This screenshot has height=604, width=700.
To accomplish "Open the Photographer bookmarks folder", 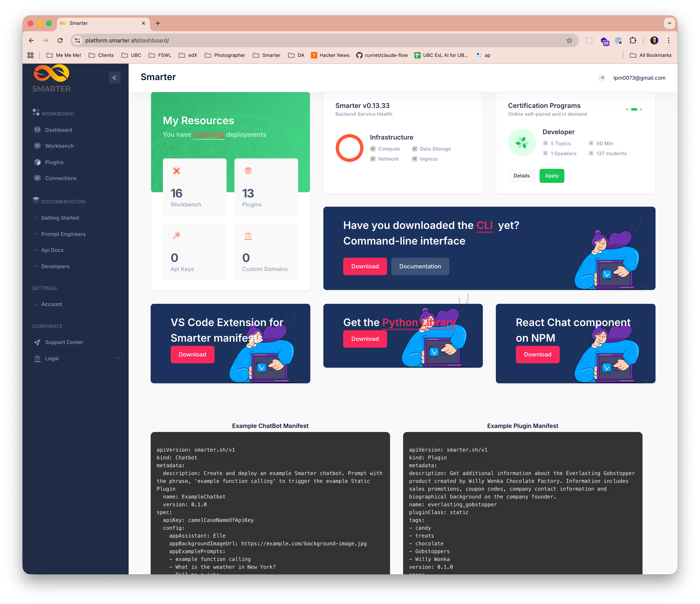I will [x=225, y=55].
